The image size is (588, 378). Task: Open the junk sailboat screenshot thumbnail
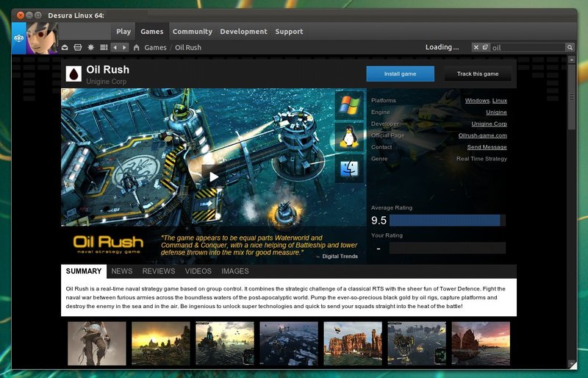481,343
